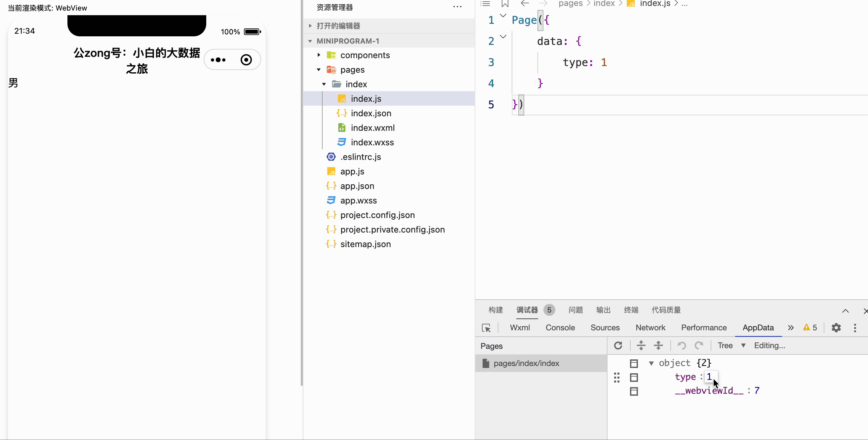Click the collapse all fields icon
Viewport: 868px width, 440px height.
pos(658,346)
